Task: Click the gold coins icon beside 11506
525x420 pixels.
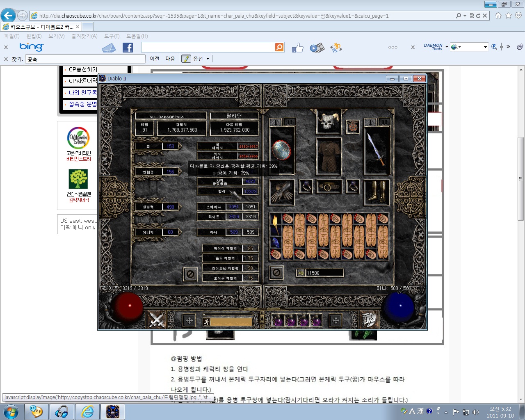Action: pyautogui.click(x=301, y=273)
